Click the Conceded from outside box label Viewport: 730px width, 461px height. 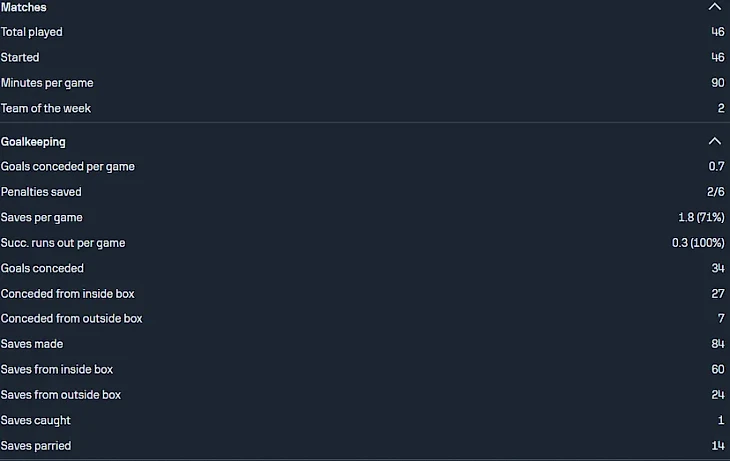(72, 319)
